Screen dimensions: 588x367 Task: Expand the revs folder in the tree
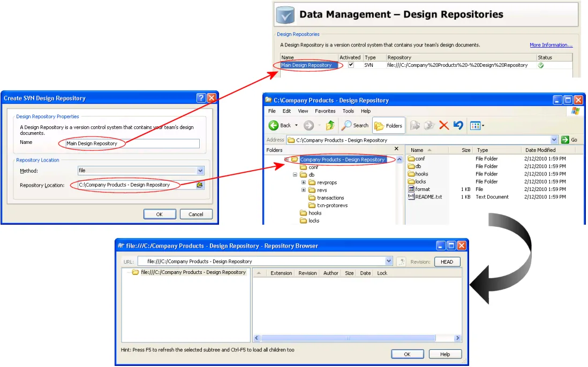304,190
